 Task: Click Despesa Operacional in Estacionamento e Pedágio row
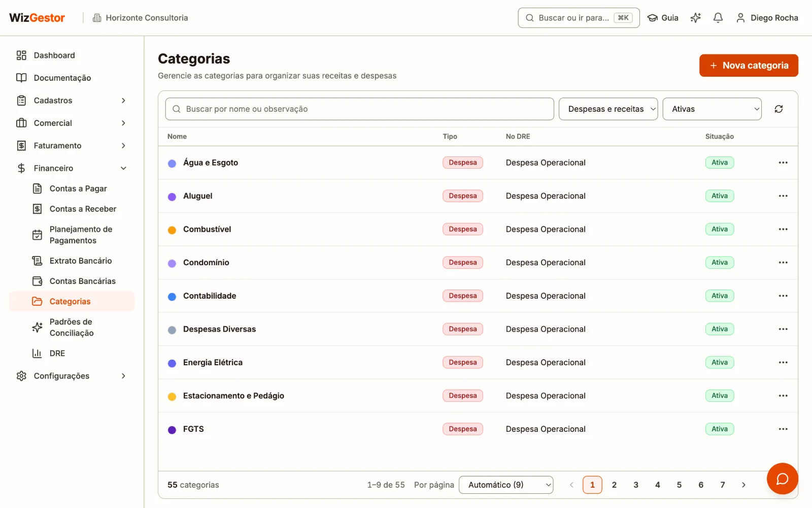546,396
